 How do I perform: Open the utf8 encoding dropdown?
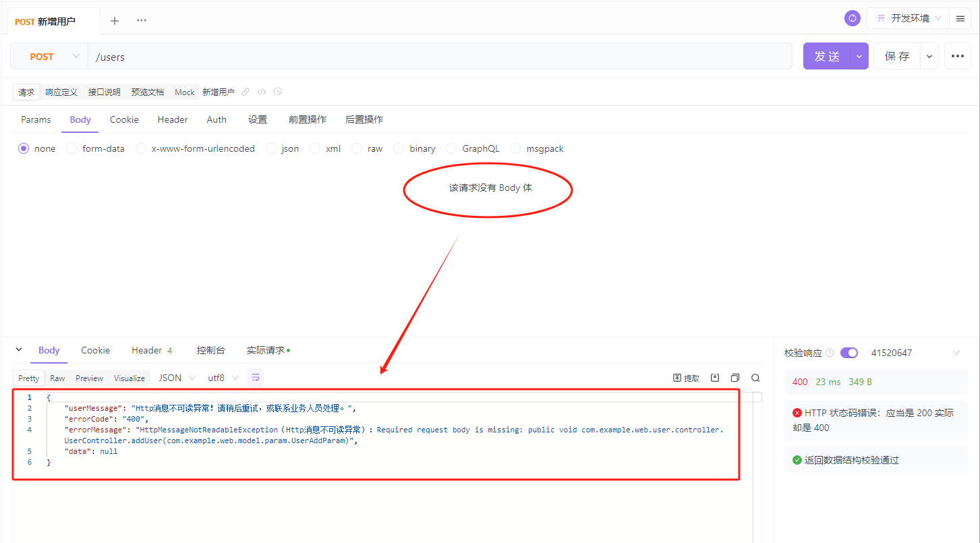tap(223, 378)
